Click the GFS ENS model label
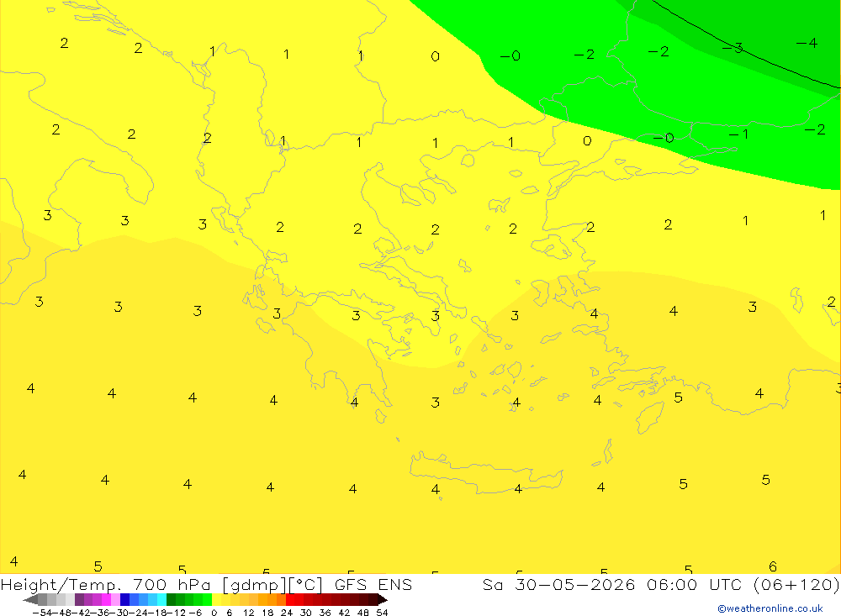This screenshot has height=616, width=841. [x=373, y=584]
